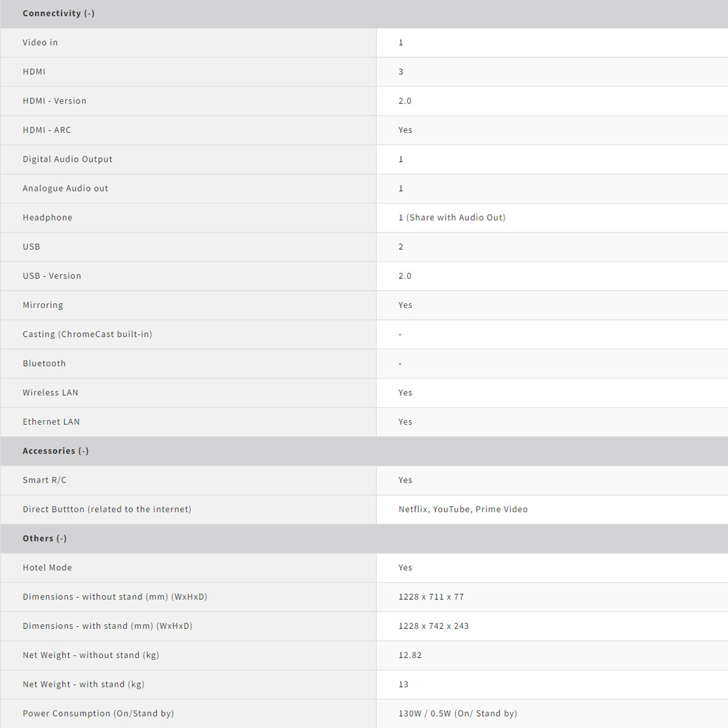Collapse the Accessories (-) section header
Viewport: 728px width, 728px height.
pos(56,451)
